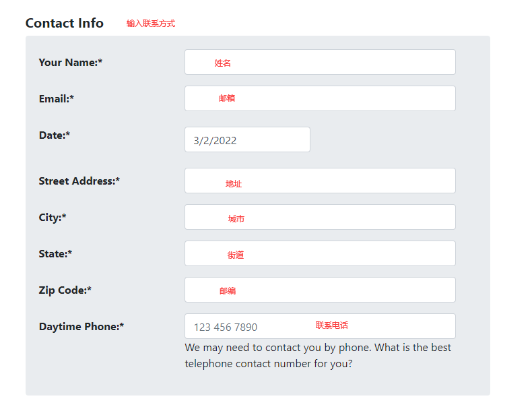Click the "Your Name:*" field label
This screenshot has height=411, width=532.
pyautogui.click(x=71, y=62)
